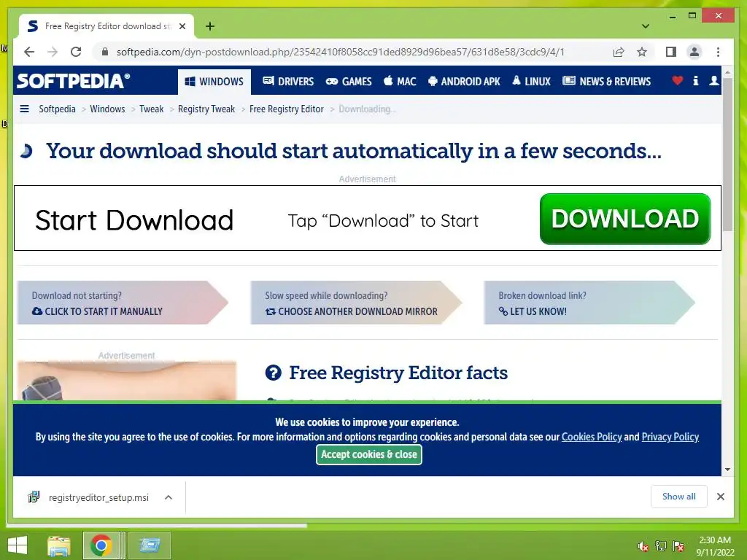Open the Drivers section
This screenshot has height=560, width=747.
point(288,82)
